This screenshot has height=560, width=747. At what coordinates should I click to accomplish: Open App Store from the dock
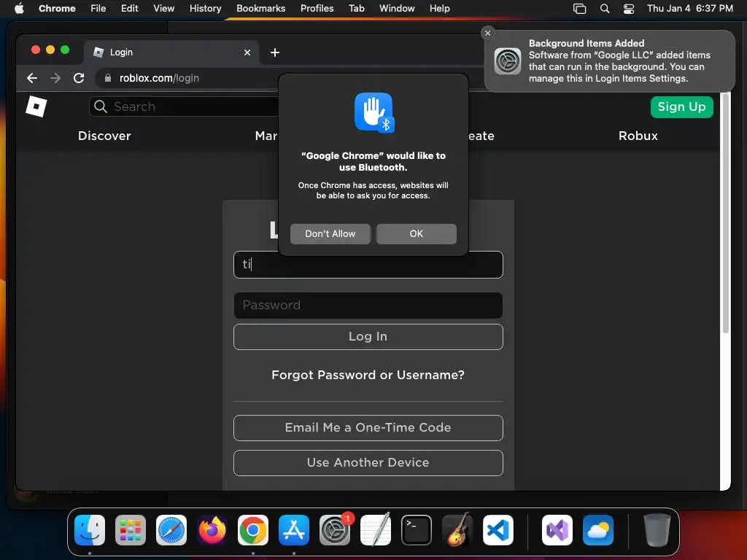click(294, 530)
